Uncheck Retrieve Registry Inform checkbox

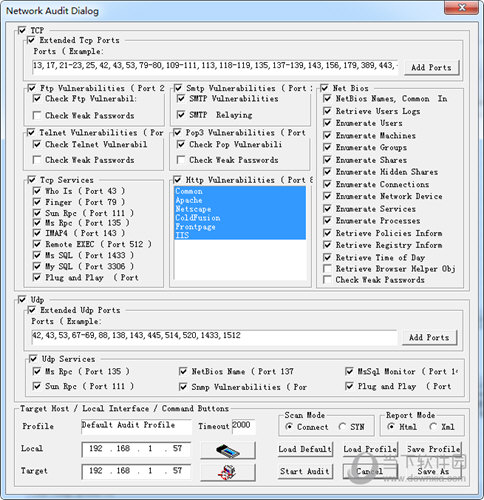click(328, 245)
